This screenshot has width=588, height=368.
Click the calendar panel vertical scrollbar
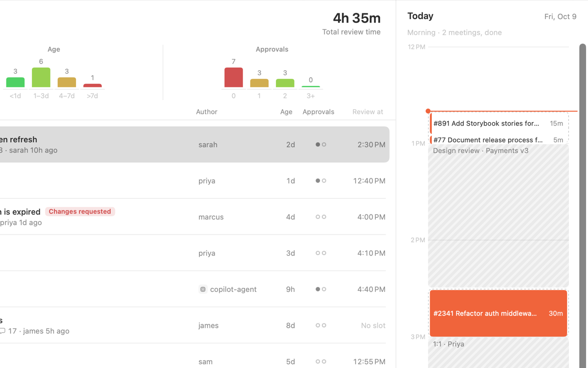point(583,206)
